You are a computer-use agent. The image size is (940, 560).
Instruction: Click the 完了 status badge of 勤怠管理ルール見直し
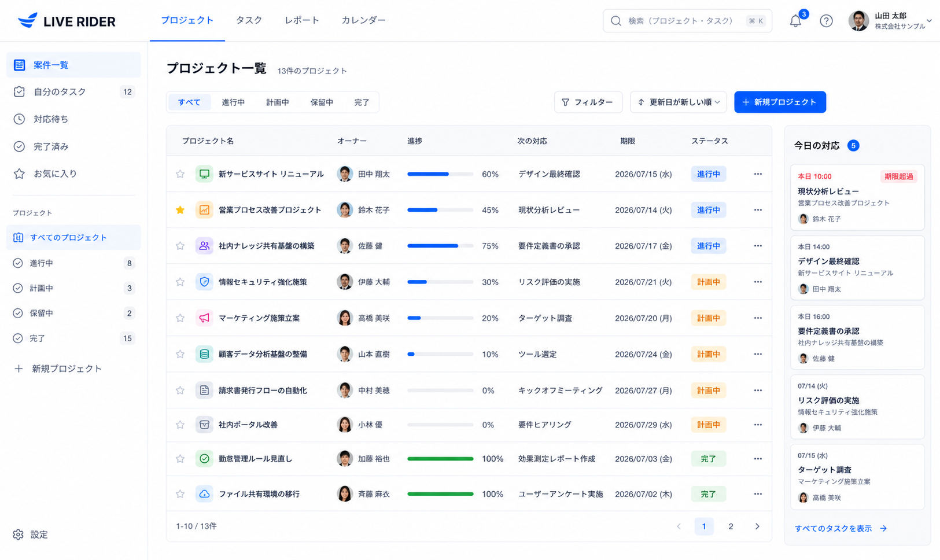[709, 459]
